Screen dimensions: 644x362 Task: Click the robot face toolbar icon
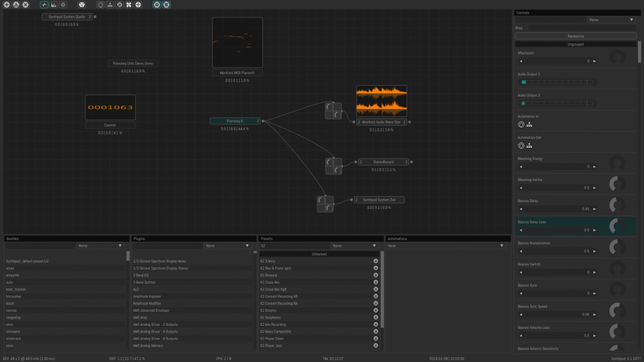81,4
